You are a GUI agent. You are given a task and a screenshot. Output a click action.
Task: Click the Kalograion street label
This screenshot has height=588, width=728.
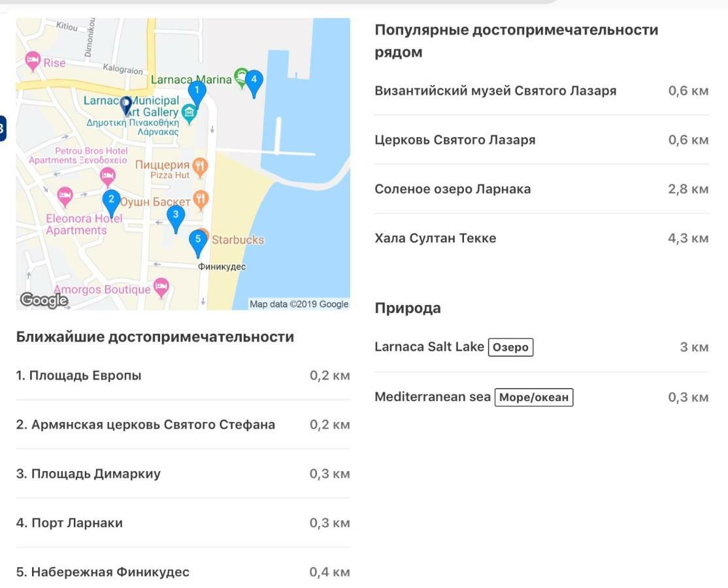click(123, 69)
